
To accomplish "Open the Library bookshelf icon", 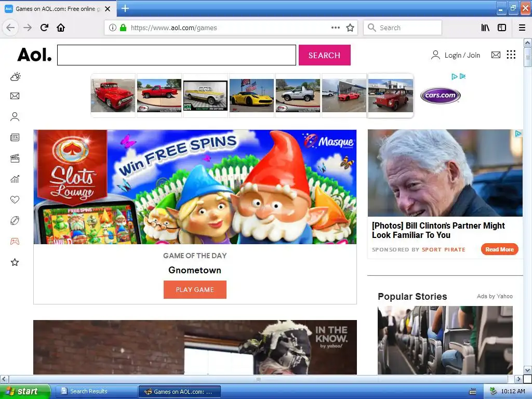I will click(486, 28).
